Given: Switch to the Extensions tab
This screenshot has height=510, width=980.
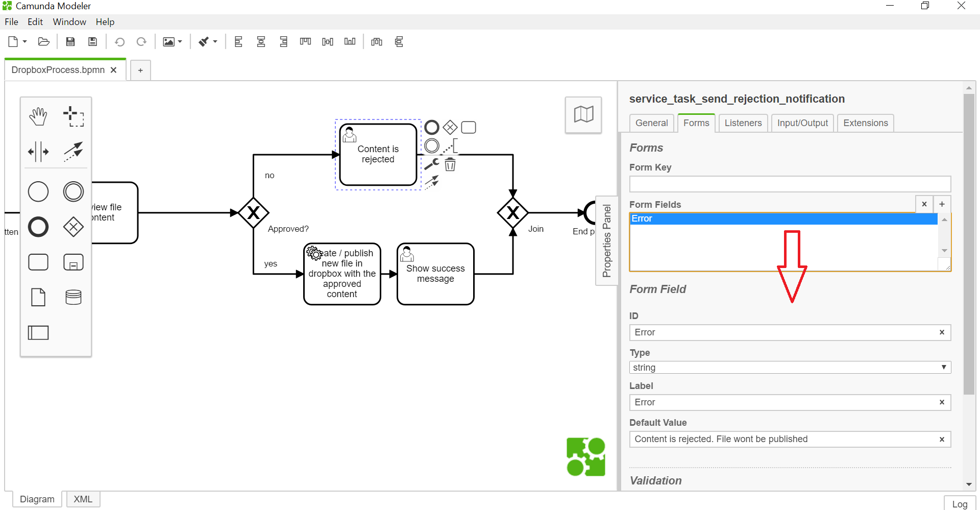Looking at the screenshot, I should coord(866,123).
